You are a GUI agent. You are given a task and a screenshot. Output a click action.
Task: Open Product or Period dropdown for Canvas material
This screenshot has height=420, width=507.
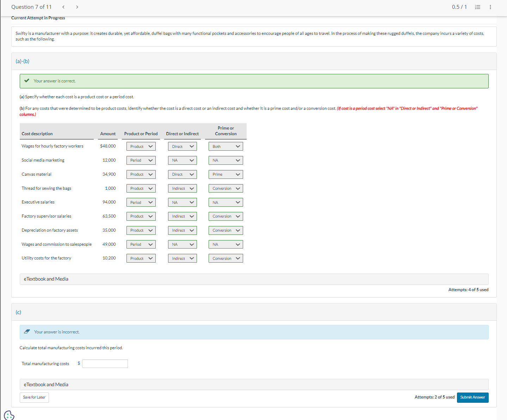[141, 174]
